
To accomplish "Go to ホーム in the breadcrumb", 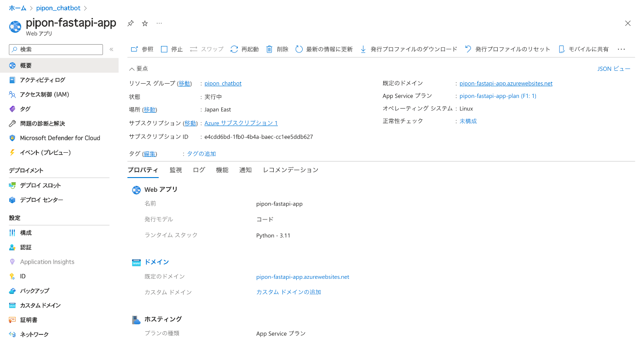I will [x=17, y=8].
